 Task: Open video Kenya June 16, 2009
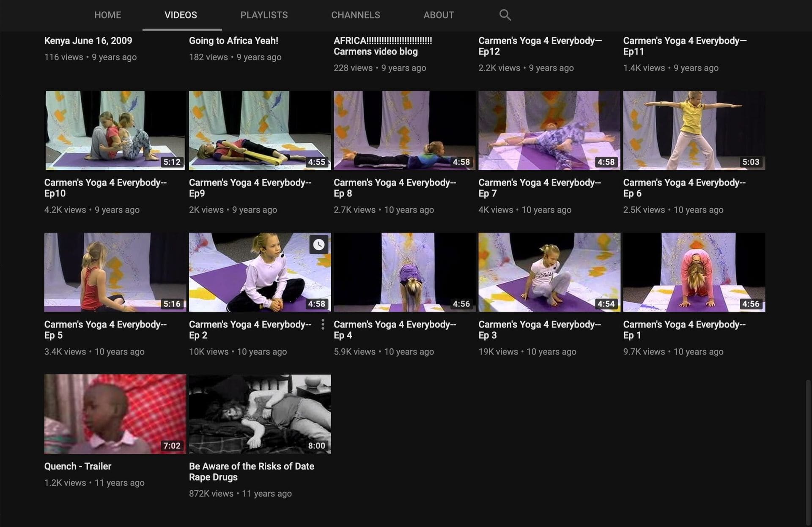(x=88, y=41)
